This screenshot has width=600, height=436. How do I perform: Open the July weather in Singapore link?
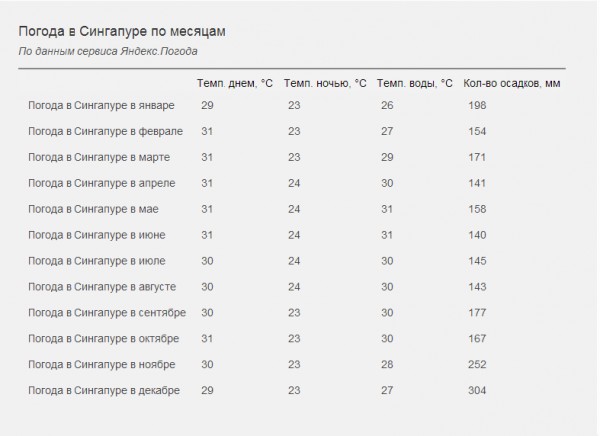click(x=96, y=261)
